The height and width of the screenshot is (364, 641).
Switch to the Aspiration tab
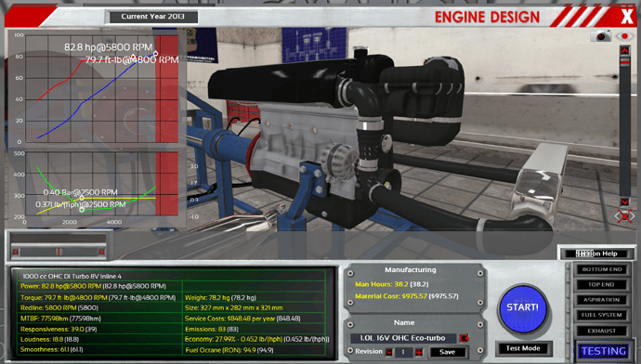pos(602,300)
